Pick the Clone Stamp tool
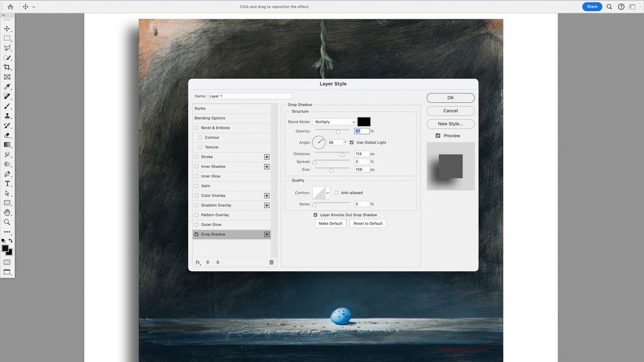Image resolution: width=644 pixels, height=362 pixels. [7, 116]
